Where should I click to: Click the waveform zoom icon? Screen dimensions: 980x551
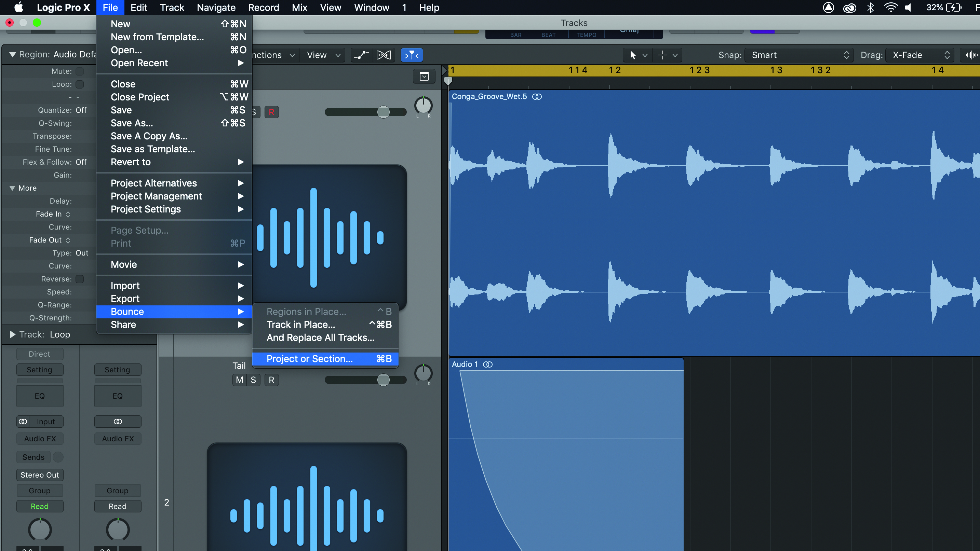[970, 55]
